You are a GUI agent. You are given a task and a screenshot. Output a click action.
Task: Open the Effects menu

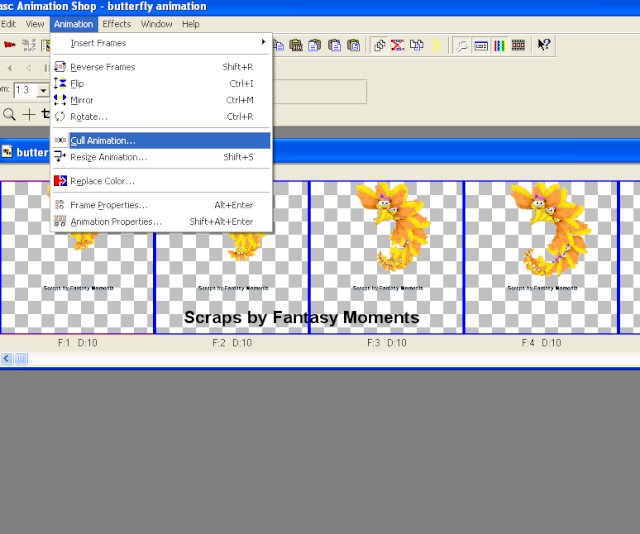tap(117, 24)
